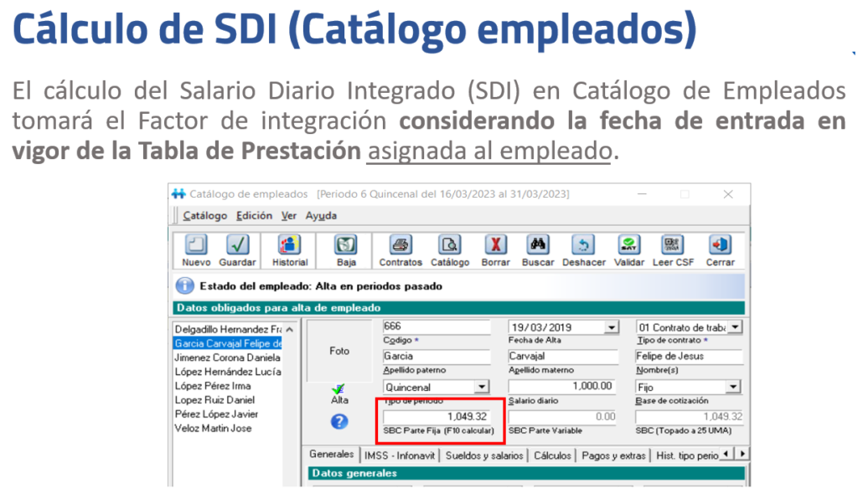
Task: Click the Foto placeholder box
Action: [339, 351]
